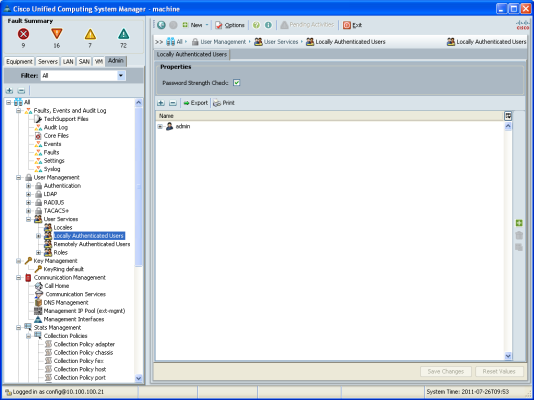Switch to the VM tab
The width and height of the screenshot is (534, 400).
point(99,62)
